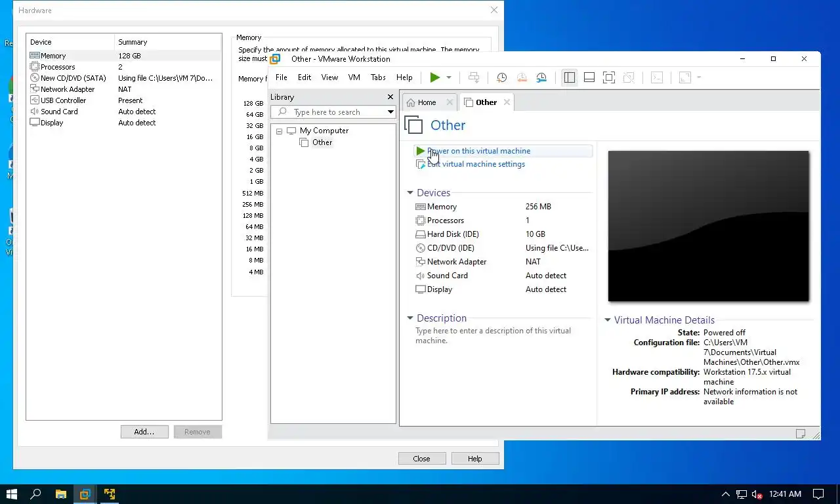Click the VM screen preview thumbnail
Screen dimensions: 840x504
click(708, 226)
